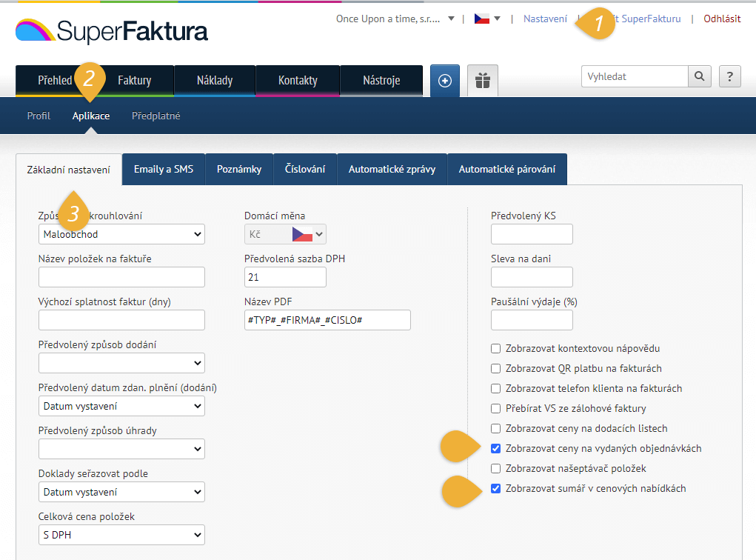Open the gift box icon button
Viewport: 756px width, 560px height.
point(482,81)
